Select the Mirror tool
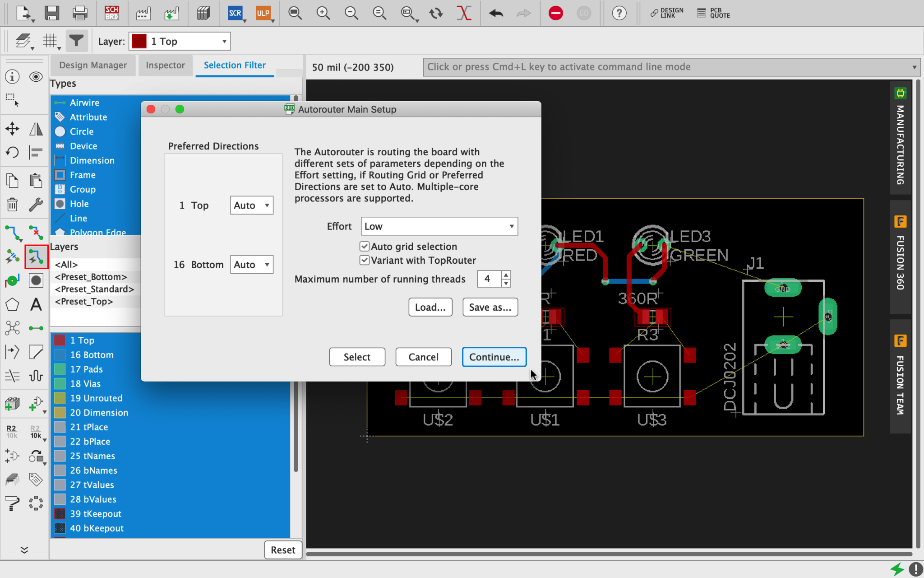Image resolution: width=924 pixels, height=578 pixels. [x=36, y=128]
